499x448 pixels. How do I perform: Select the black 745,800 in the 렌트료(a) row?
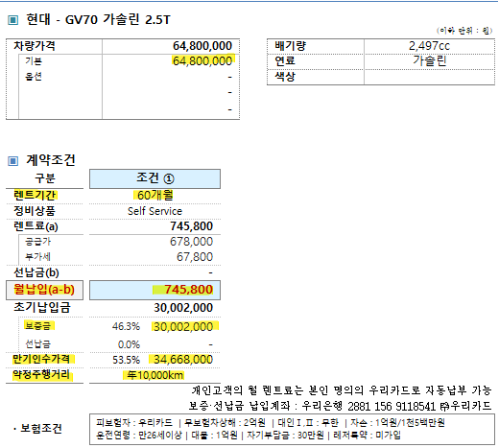click(x=191, y=226)
